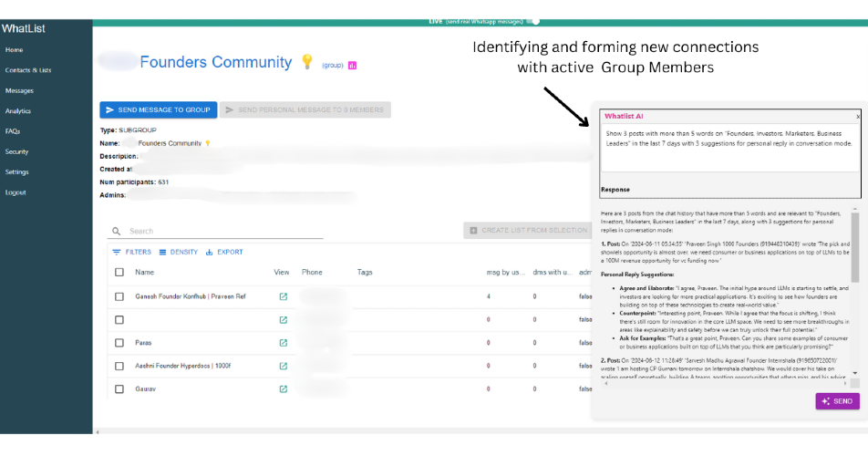This screenshot has height=456, width=868.
Task: Click the Whatlist AI panel title
Action: (624, 117)
